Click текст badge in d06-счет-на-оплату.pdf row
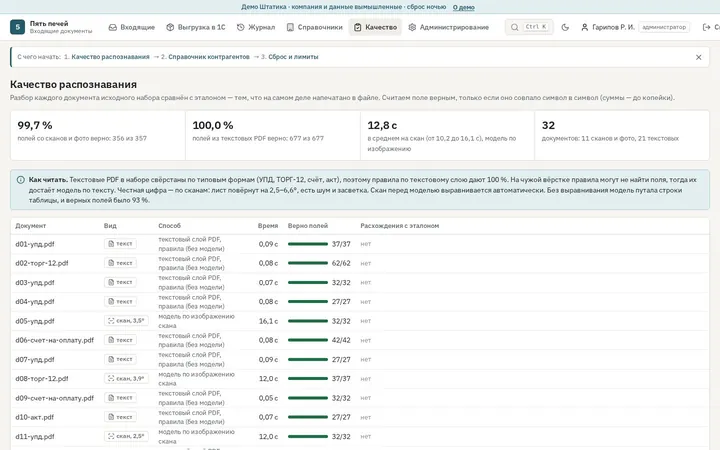 click(120, 340)
